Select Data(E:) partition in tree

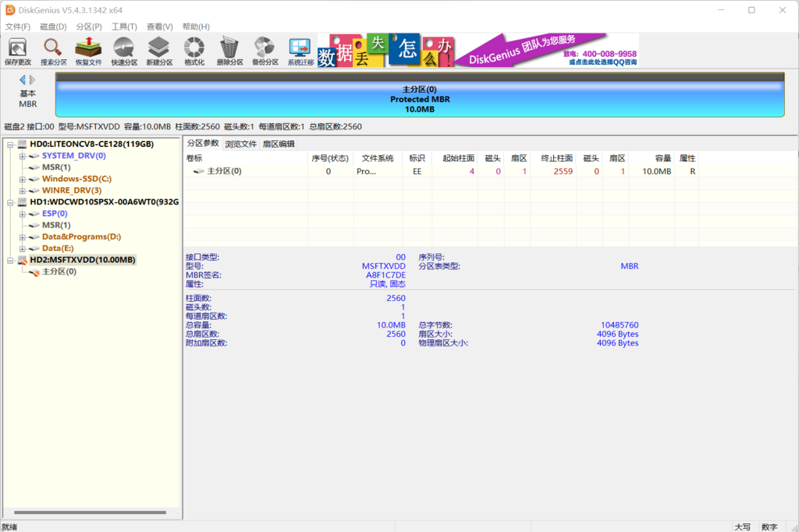(58, 248)
